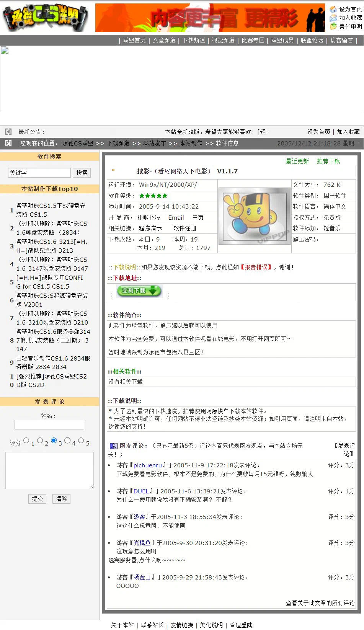Open commenter pichuenru's profile link

click(x=148, y=465)
